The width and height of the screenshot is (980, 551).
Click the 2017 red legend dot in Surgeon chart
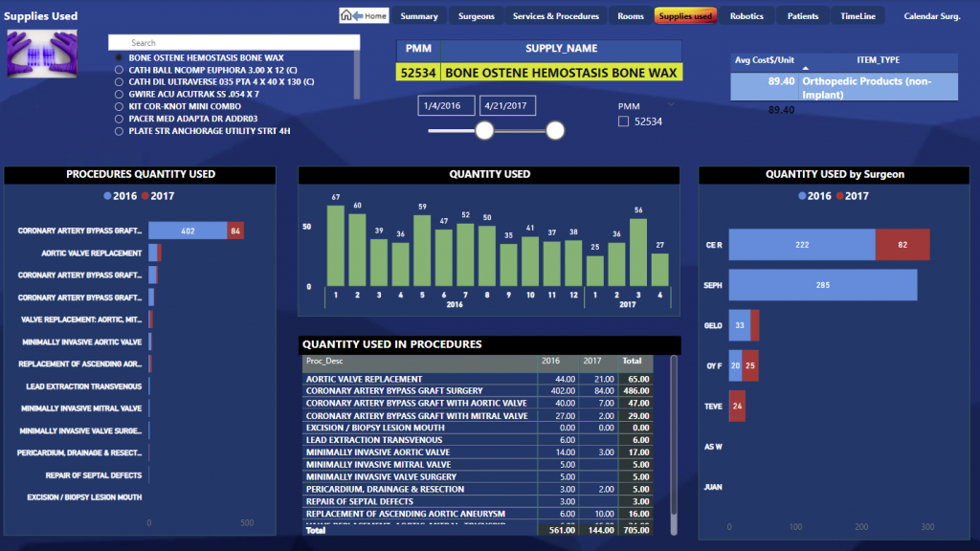(839, 196)
